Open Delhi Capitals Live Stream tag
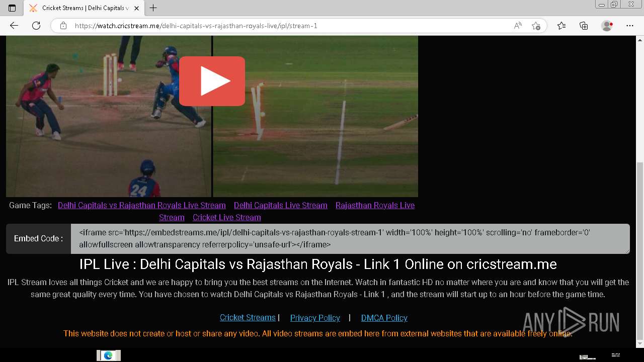644x362 pixels. 281,205
